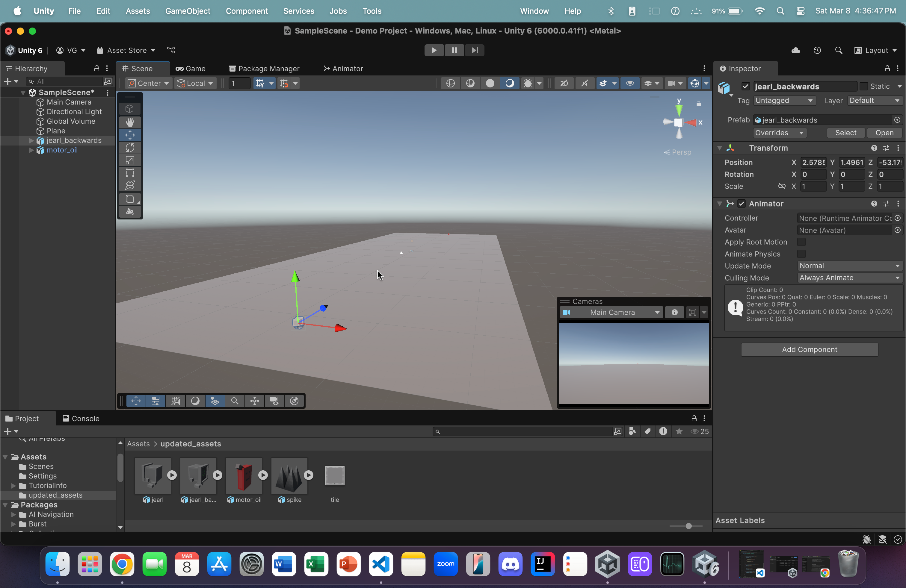The image size is (906, 588).
Task: Search by label icon in Project panel
Action: (647, 431)
